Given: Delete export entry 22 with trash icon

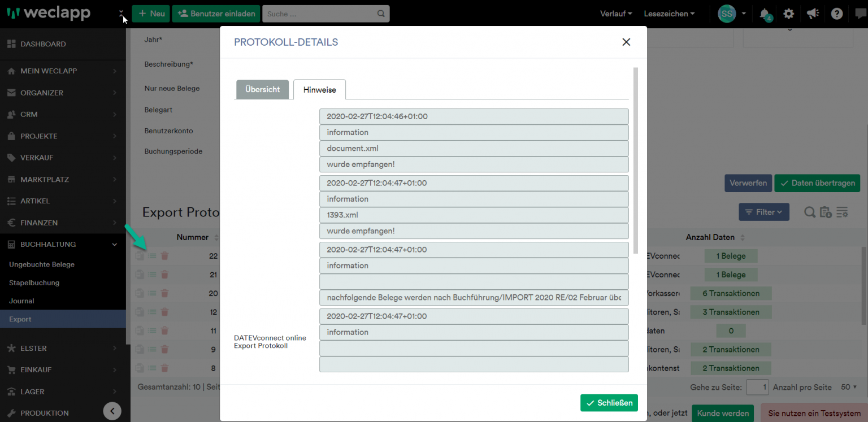Looking at the screenshot, I should tap(164, 255).
